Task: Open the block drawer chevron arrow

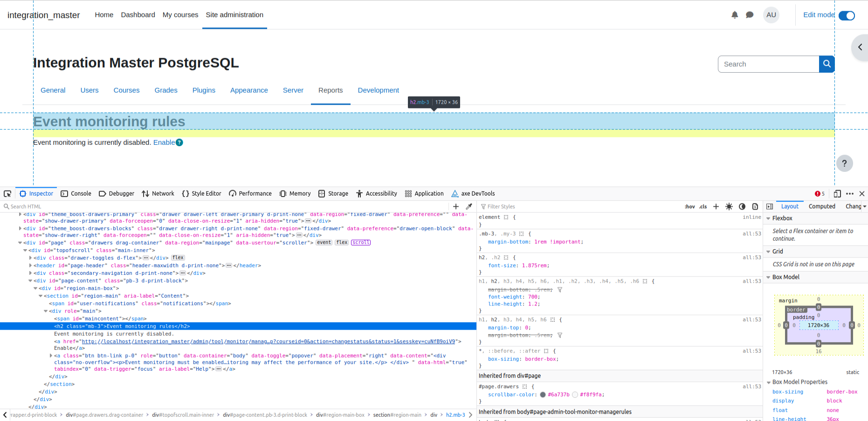Action: [860, 47]
